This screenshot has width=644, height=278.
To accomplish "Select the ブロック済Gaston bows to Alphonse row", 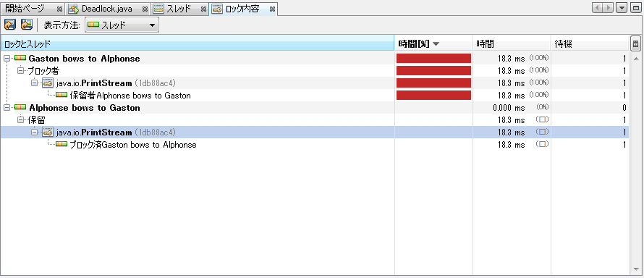I will (x=314, y=145).
